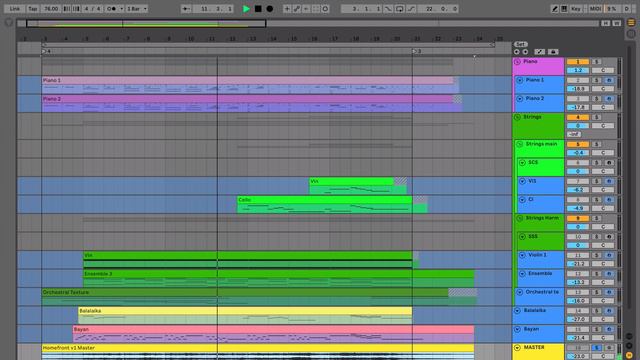Enable the Arrangement Record button
The height and width of the screenshot is (360, 640).
pos(269,9)
